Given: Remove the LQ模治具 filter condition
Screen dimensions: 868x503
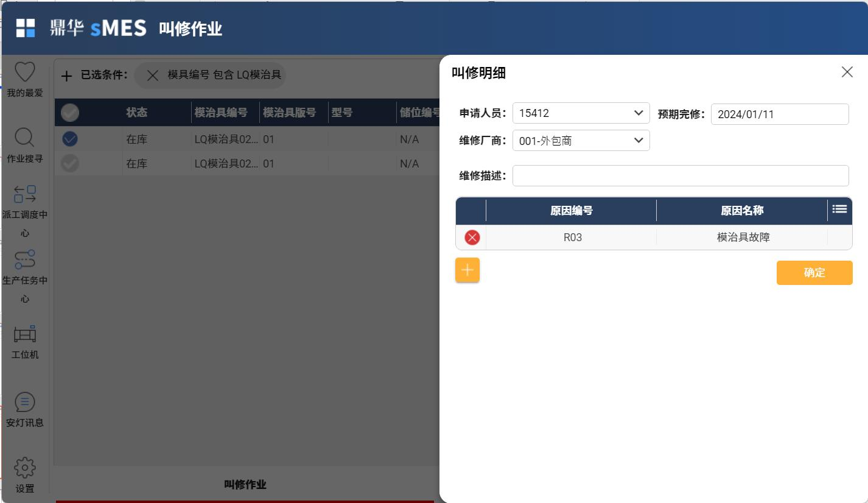Looking at the screenshot, I should point(153,75).
